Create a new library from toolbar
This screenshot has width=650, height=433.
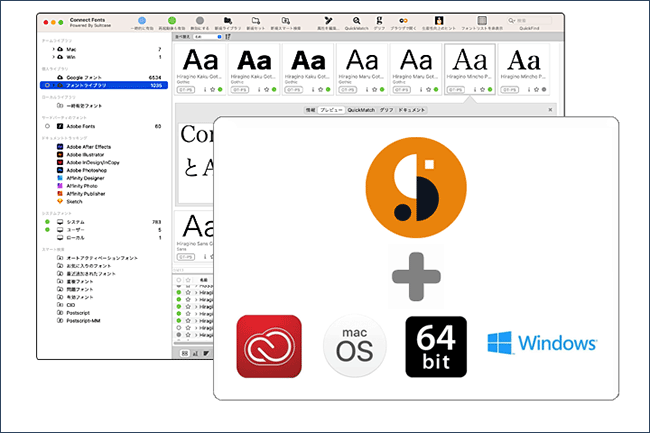tap(228, 20)
